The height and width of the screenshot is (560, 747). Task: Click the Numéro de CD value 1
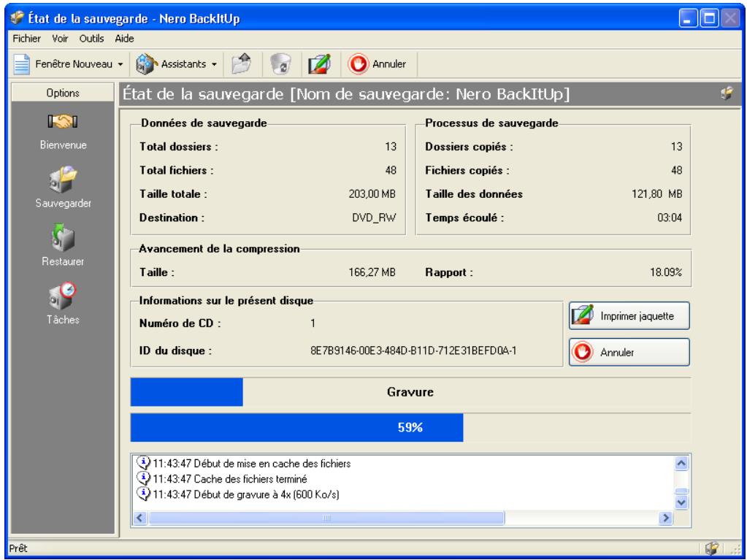point(313,323)
